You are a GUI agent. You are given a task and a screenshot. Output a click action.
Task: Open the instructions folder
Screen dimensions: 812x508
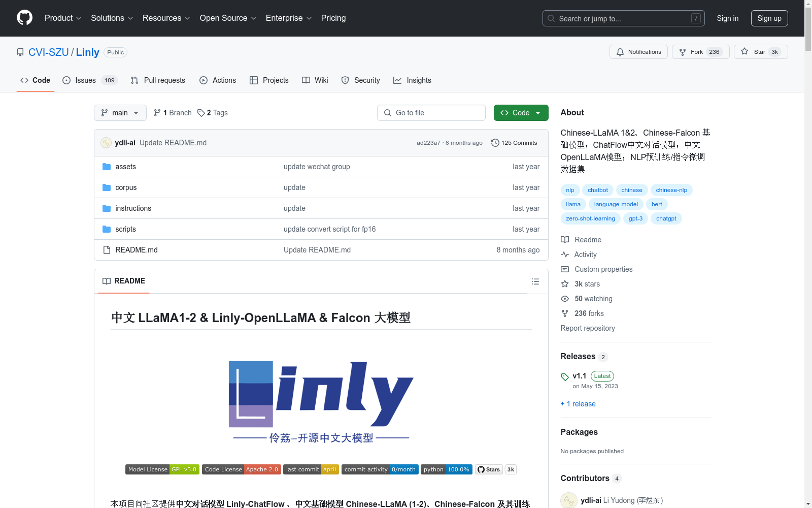133,208
